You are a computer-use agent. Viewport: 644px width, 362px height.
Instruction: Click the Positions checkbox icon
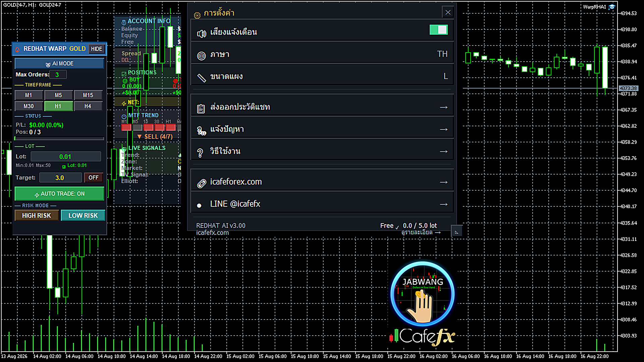coord(124,73)
